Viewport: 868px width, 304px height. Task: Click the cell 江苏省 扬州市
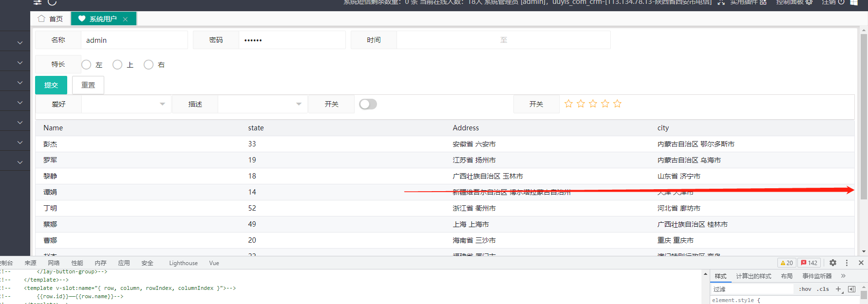click(474, 160)
